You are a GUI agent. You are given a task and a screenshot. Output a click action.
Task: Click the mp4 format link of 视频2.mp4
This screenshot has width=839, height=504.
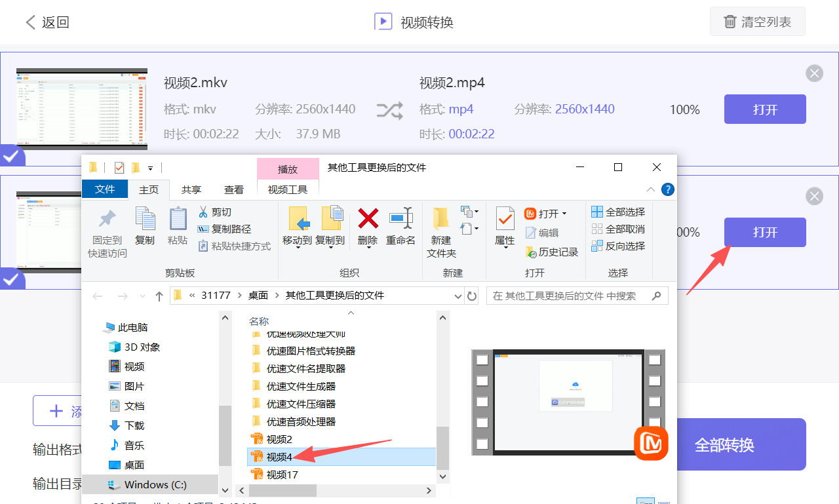(x=461, y=109)
